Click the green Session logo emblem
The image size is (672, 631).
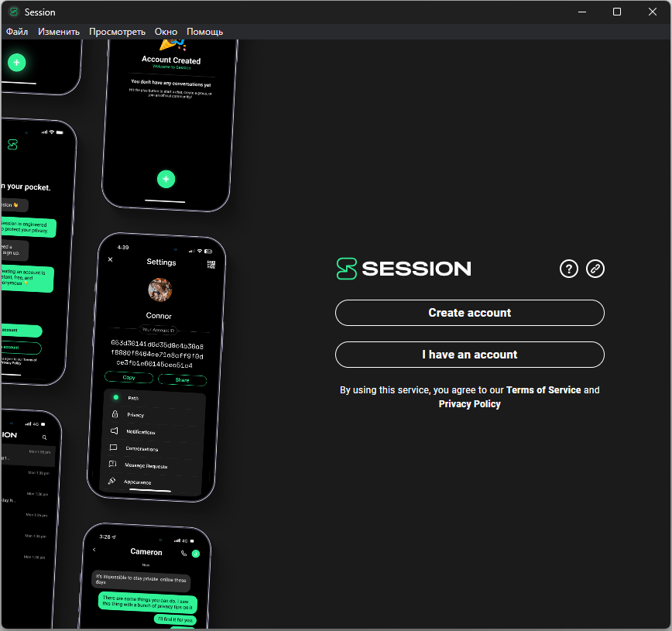[347, 269]
